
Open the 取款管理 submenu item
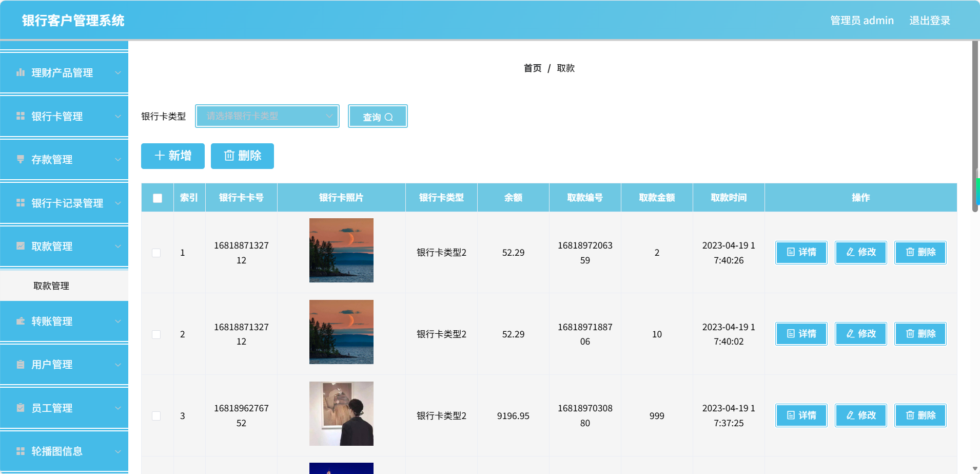tap(64, 286)
